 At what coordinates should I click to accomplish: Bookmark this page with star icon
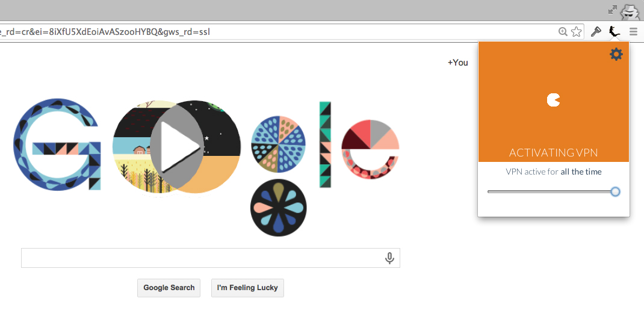pos(577,32)
